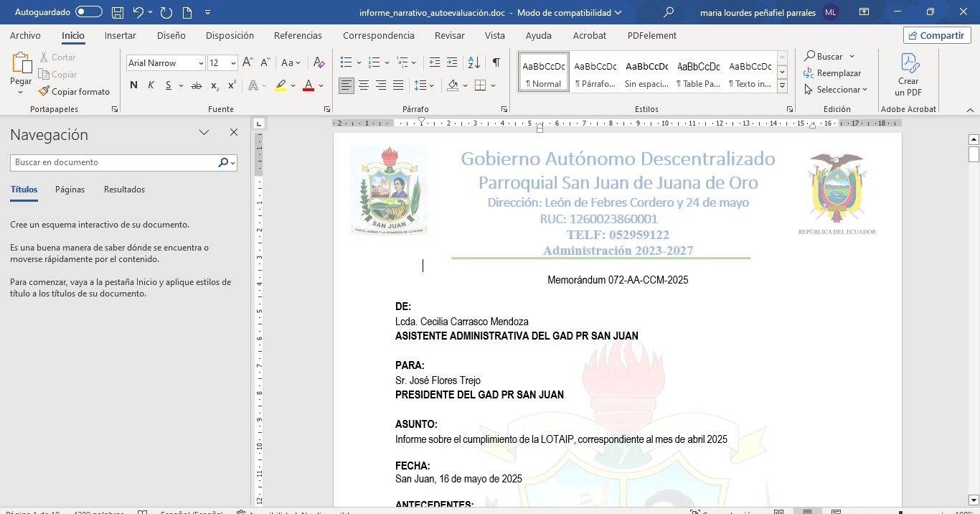Click the Sort A-Z icon
Screen dimensions: 980x514
coord(473,63)
